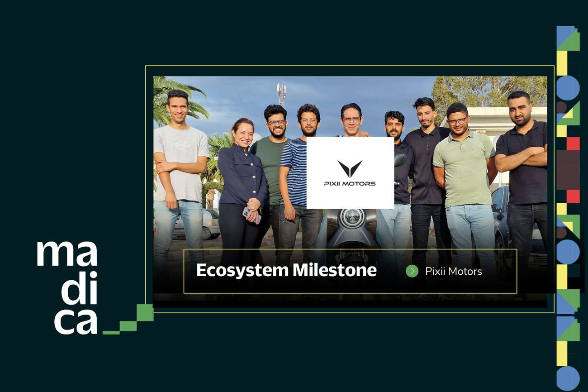Click the top blue-green triangle tile
588x392 pixels.
(x=568, y=38)
